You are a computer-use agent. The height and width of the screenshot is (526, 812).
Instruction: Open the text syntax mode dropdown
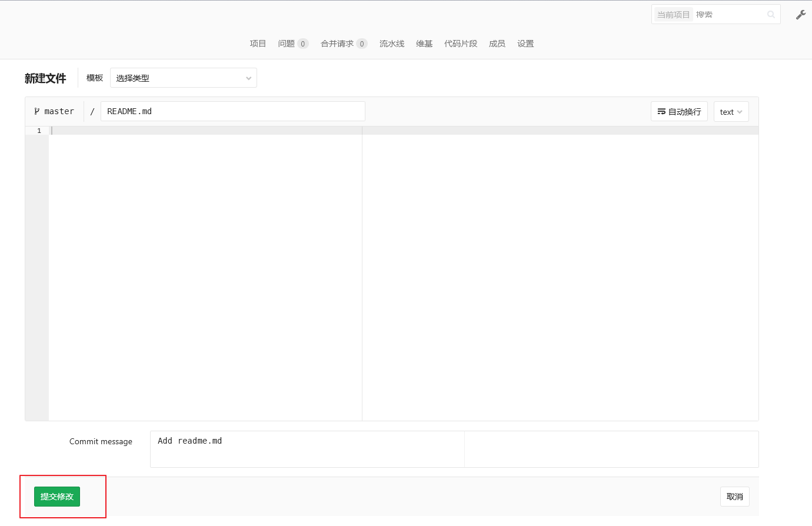point(731,112)
